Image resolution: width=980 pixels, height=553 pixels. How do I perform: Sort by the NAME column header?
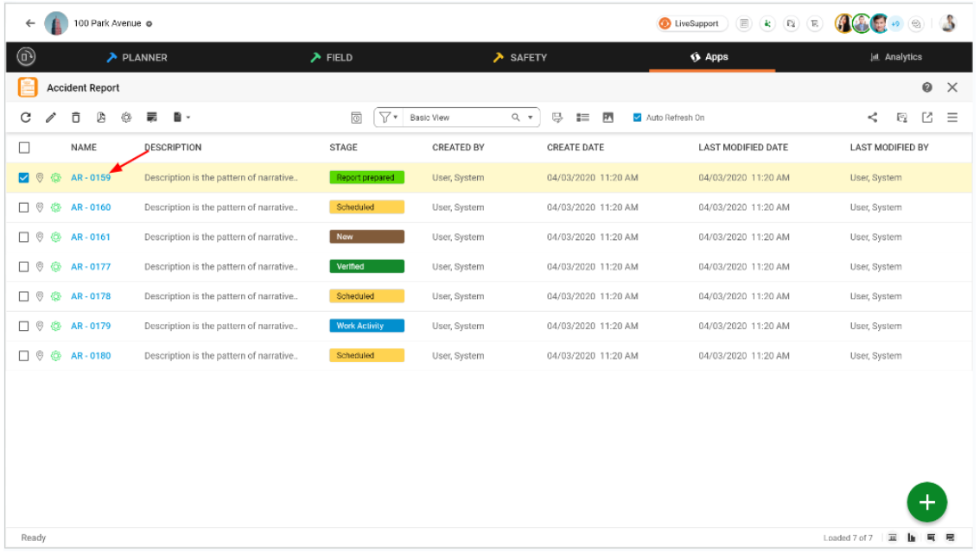[x=84, y=148]
